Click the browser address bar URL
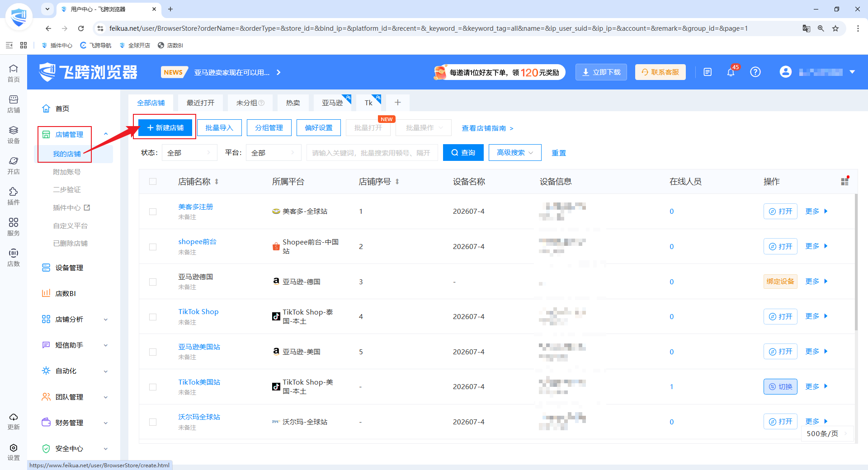Image resolution: width=868 pixels, height=470 pixels. pos(429,28)
